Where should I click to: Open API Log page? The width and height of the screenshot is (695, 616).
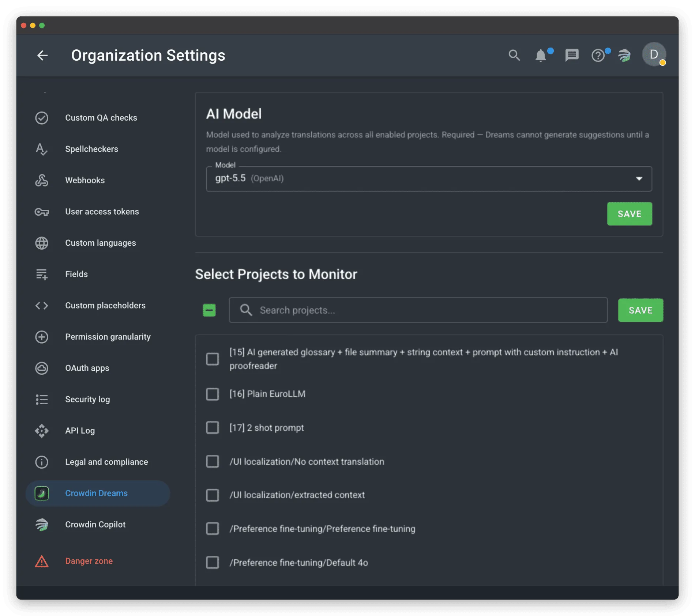click(x=80, y=431)
